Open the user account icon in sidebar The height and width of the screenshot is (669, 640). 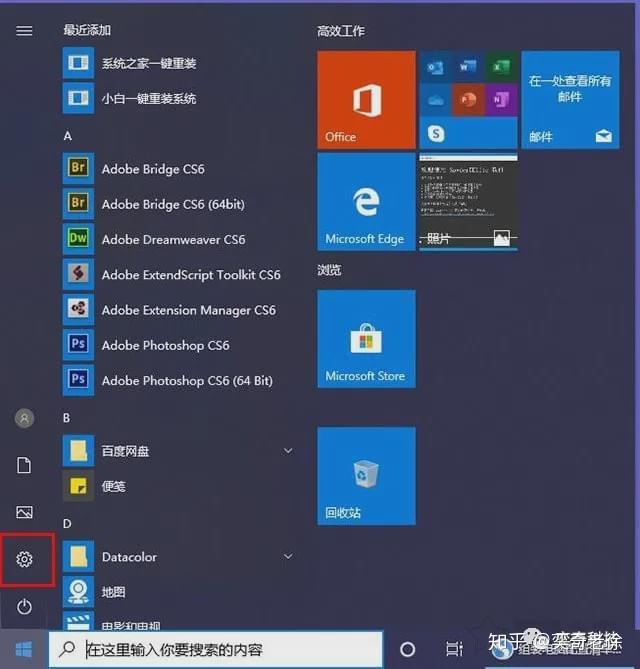click(24, 418)
